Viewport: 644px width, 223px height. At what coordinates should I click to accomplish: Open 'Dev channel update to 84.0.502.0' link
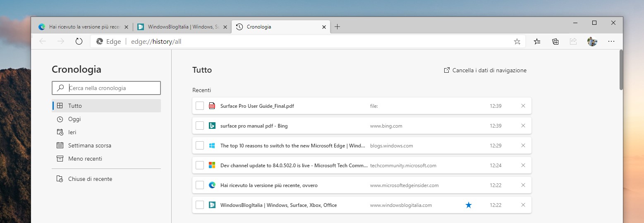point(294,165)
